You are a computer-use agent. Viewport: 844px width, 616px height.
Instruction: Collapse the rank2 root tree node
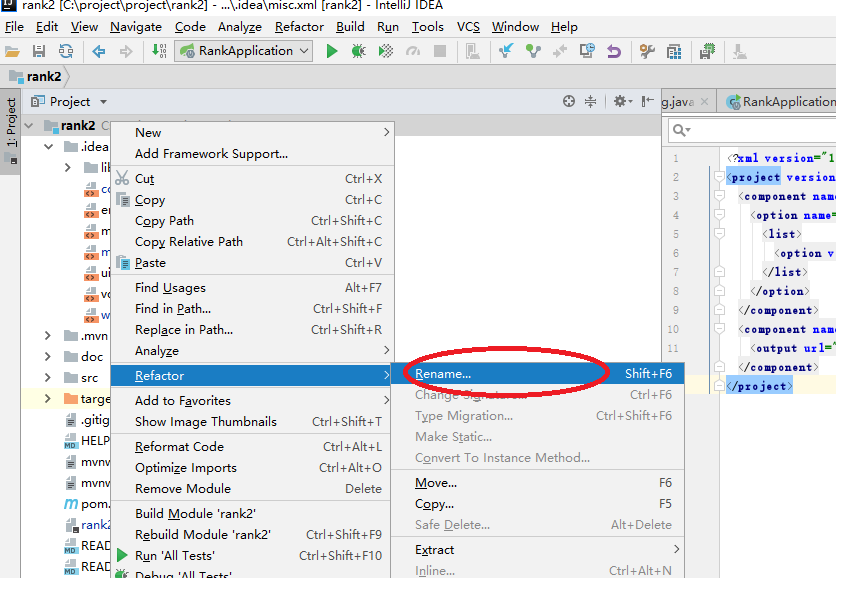click(x=29, y=125)
